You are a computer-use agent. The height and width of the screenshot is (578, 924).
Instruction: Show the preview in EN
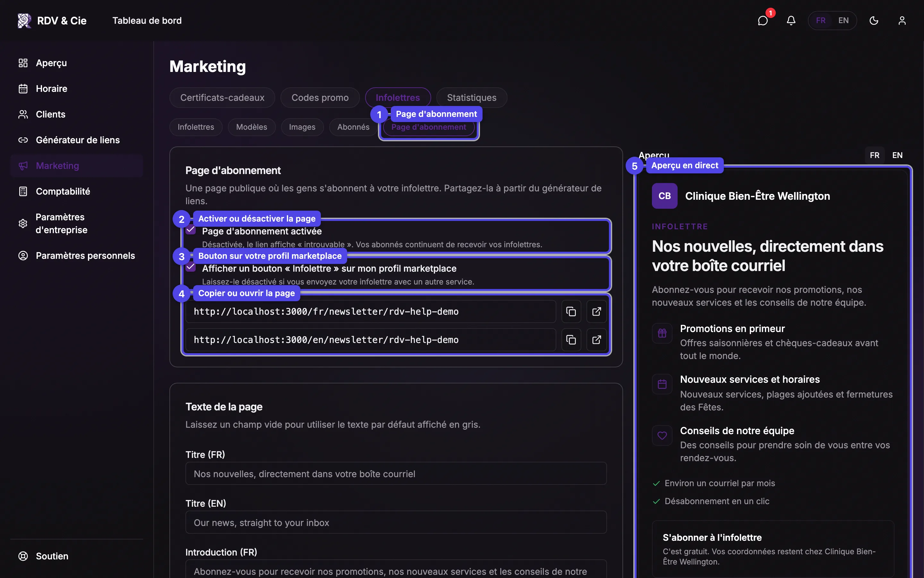[897, 155]
